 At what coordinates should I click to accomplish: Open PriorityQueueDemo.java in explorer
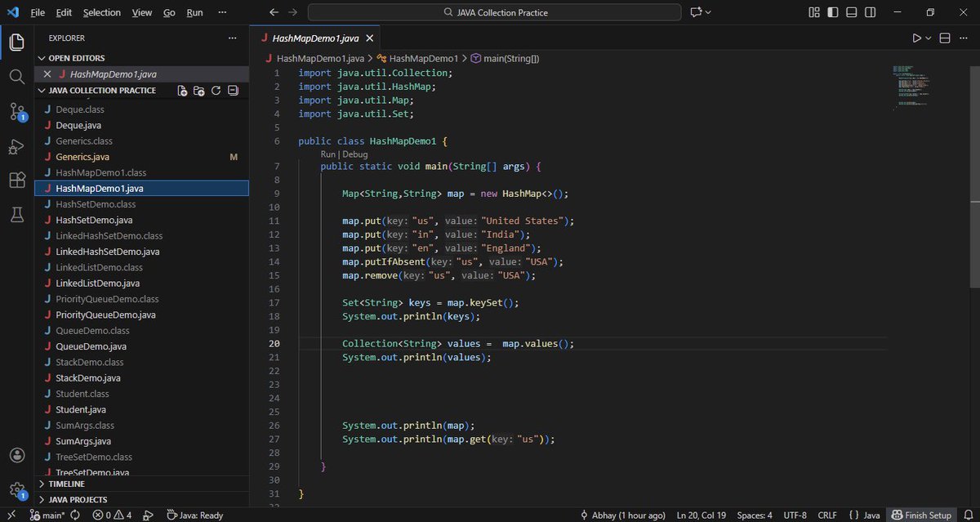(x=105, y=315)
